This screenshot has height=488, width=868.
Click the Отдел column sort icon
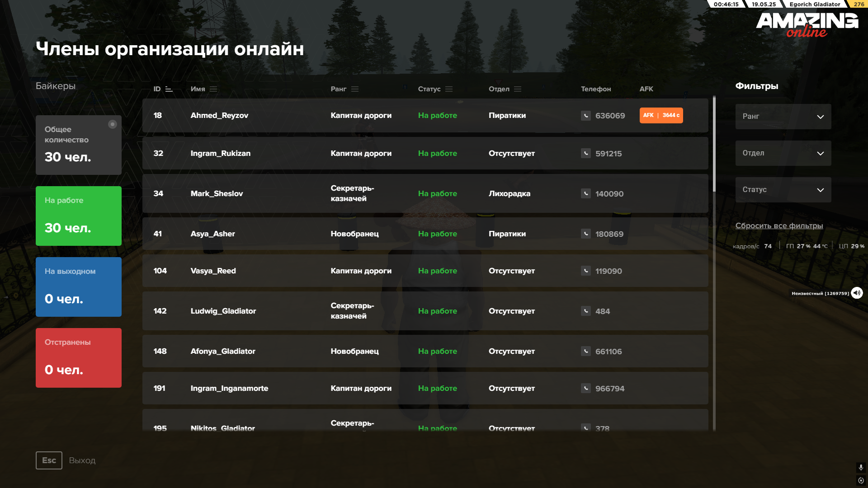(x=518, y=89)
